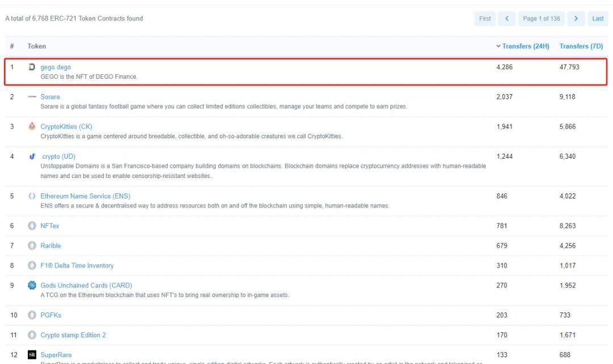This screenshot has height=364, width=613.
Task: Click .crypto 24H transfers value 1,244
Action: (505, 156)
